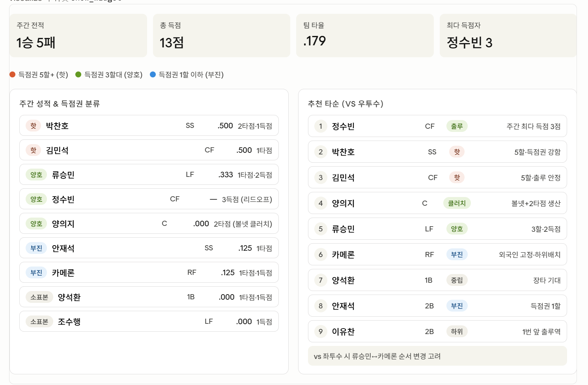Click 하위 badge in 이유찬's lineup row
588x385 pixels.
(x=457, y=332)
